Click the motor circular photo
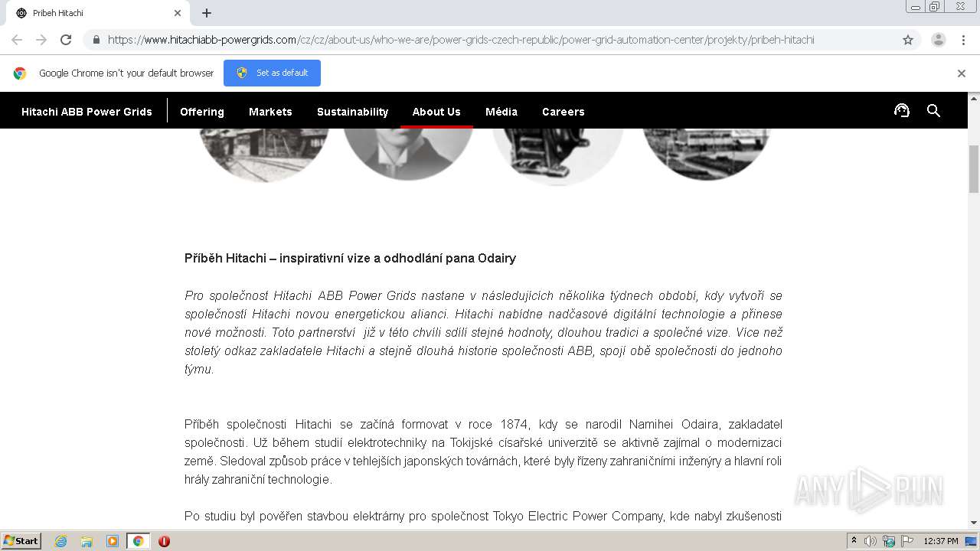This screenshot has width=980, height=551. pos(557,155)
